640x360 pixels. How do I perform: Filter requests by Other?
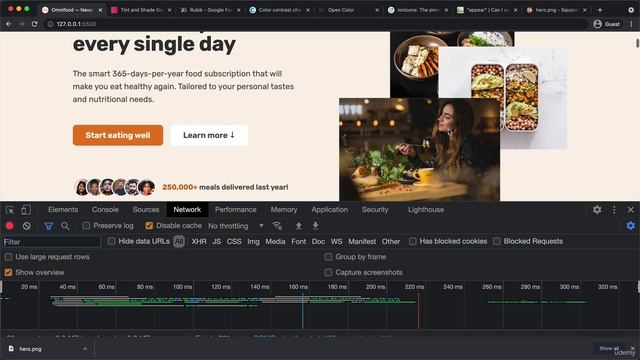coord(391,241)
